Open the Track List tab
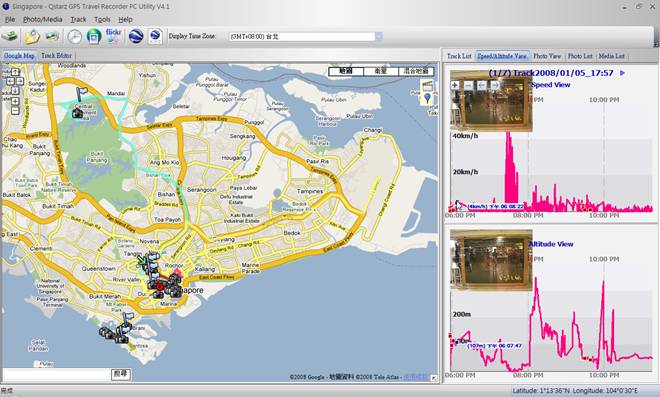 [x=459, y=56]
